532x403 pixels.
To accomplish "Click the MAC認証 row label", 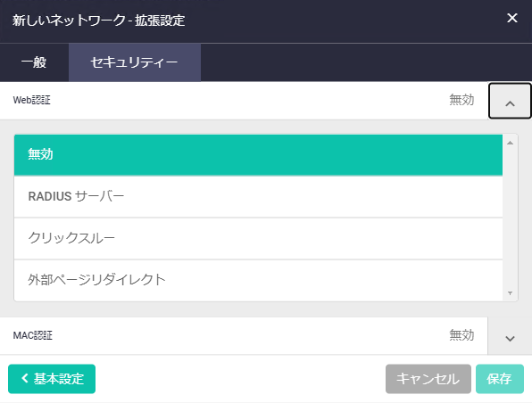I will (x=32, y=335).
